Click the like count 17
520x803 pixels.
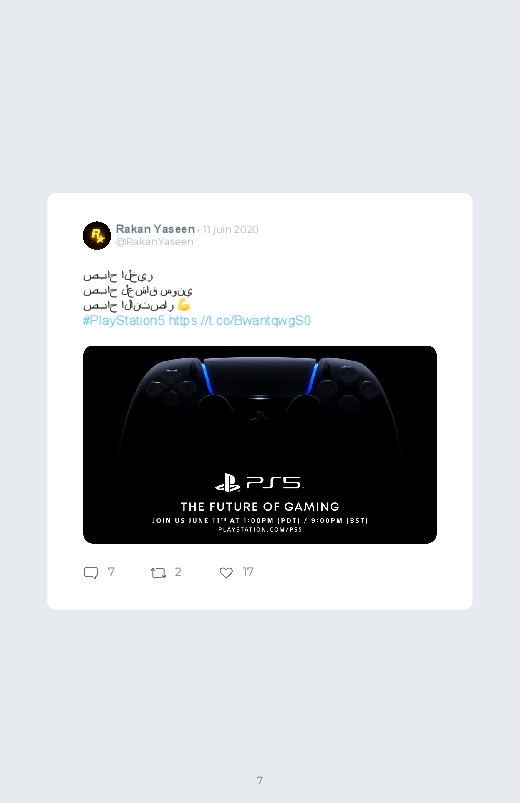point(248,572)
